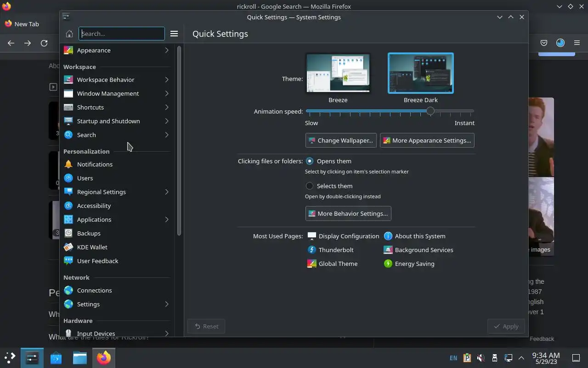Expand the Regional Settings chevron

167,192
